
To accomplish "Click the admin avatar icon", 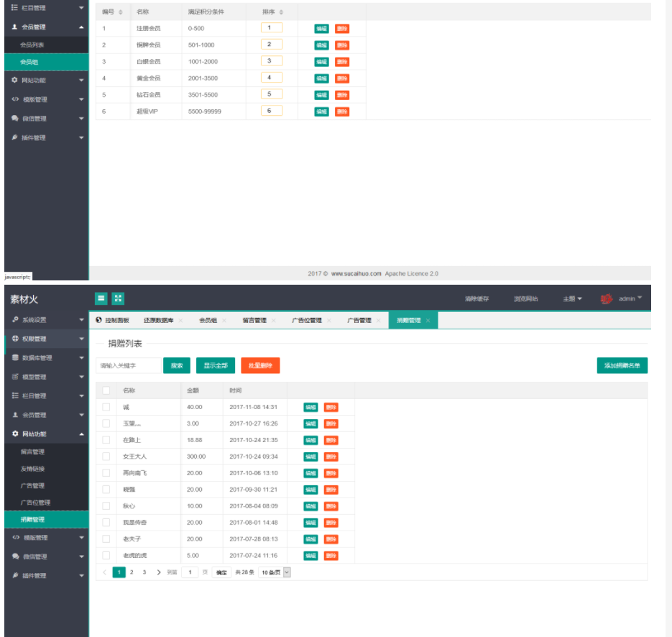I will click(607, 299).
